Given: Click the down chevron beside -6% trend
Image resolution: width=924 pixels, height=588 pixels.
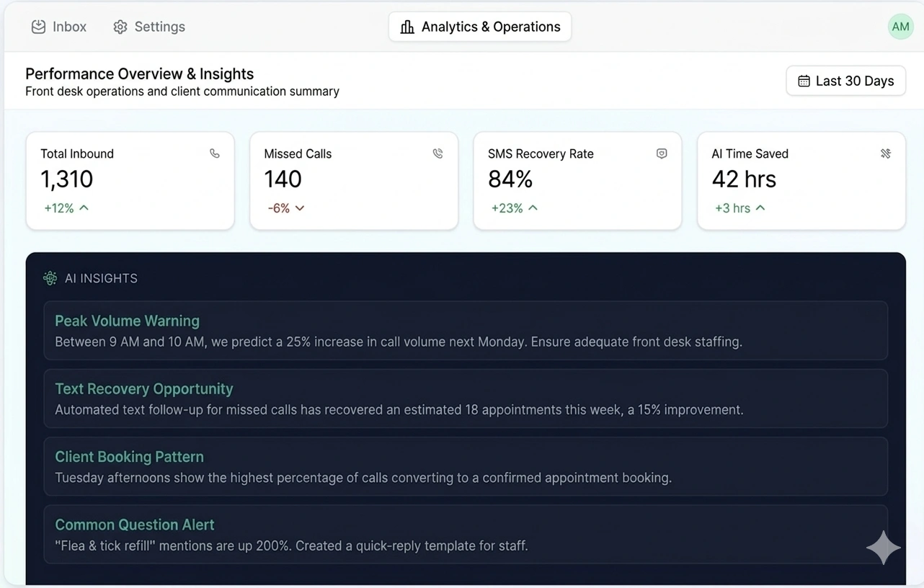Looking at the screenshot, I should click(x=300, y=208).
